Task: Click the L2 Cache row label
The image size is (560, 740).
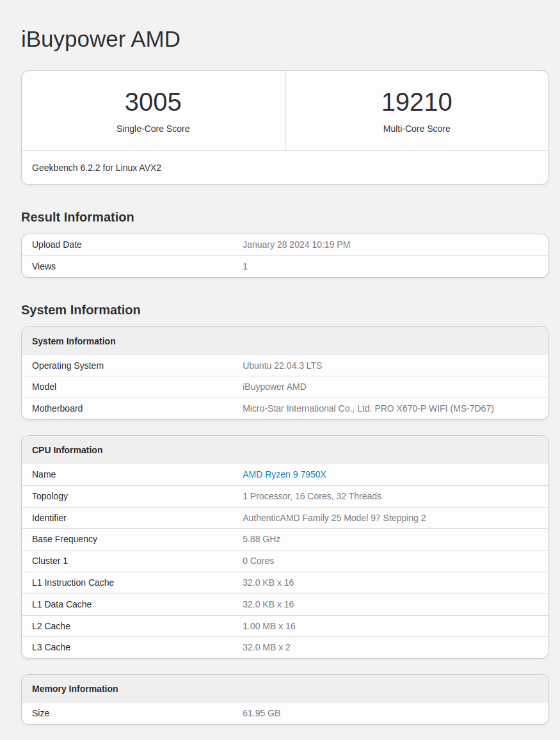Action: pyautogui.click(x=51, y=626)
